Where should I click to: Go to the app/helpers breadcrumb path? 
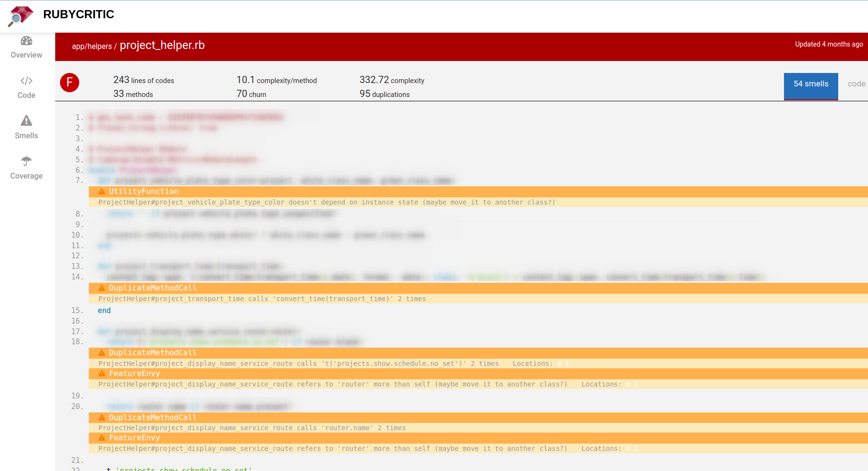pos(92,47)
